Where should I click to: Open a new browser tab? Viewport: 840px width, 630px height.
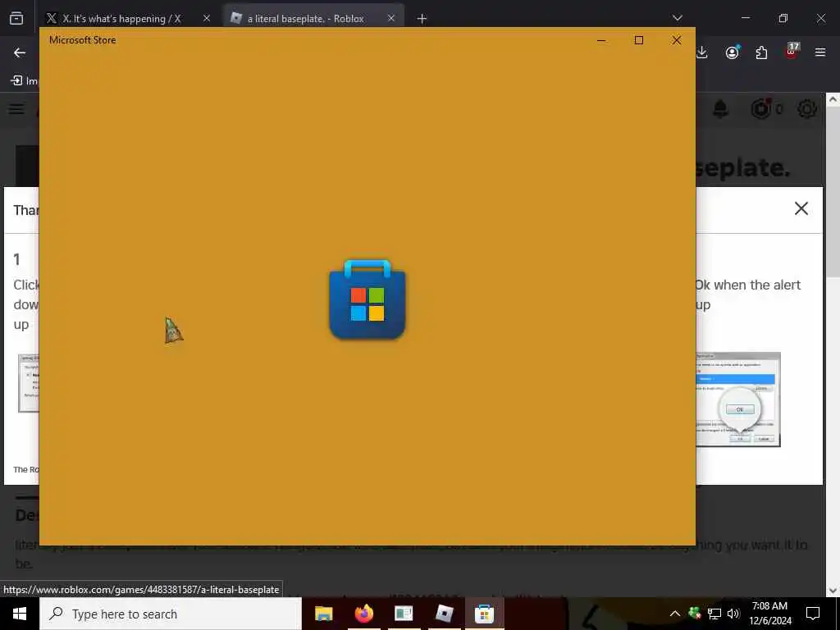click(x=422, y=19)
